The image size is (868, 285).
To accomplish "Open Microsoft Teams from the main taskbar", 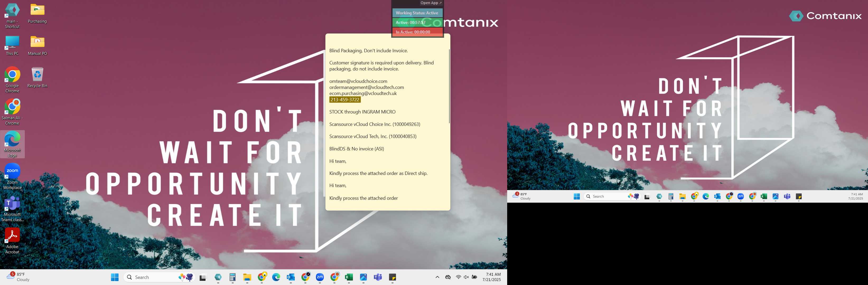I will pos(378,277).
